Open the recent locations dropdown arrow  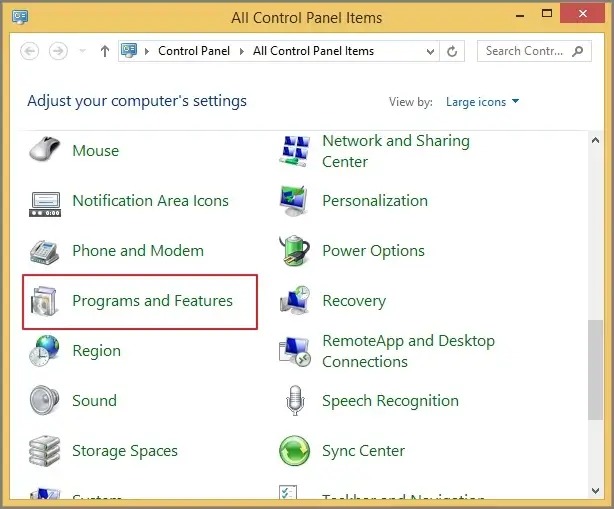(x=82, y=51)
